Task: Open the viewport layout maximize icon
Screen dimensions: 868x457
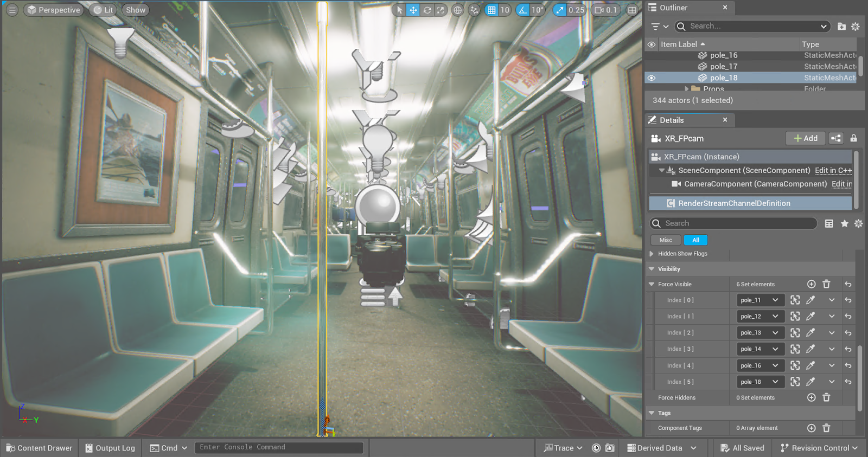Action: 632,10
